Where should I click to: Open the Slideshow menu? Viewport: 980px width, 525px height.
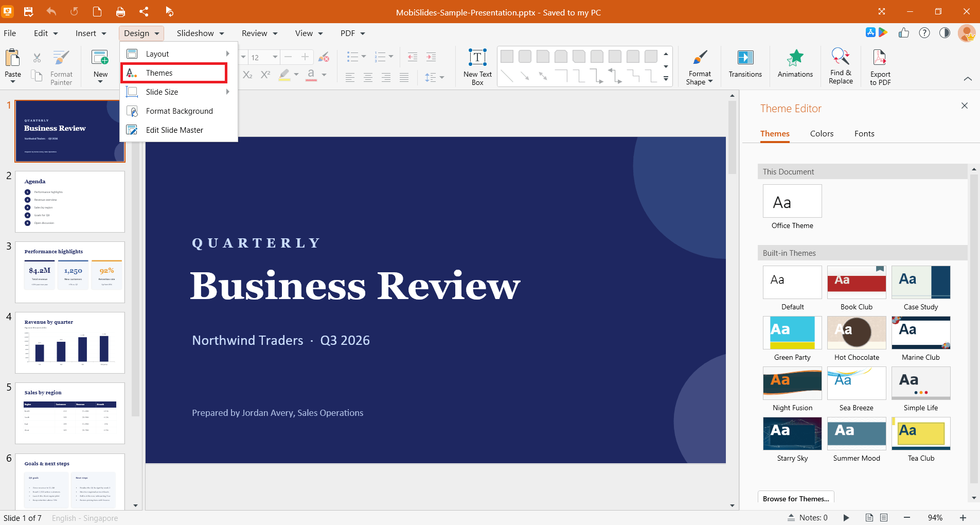click(x=200, y=33)
